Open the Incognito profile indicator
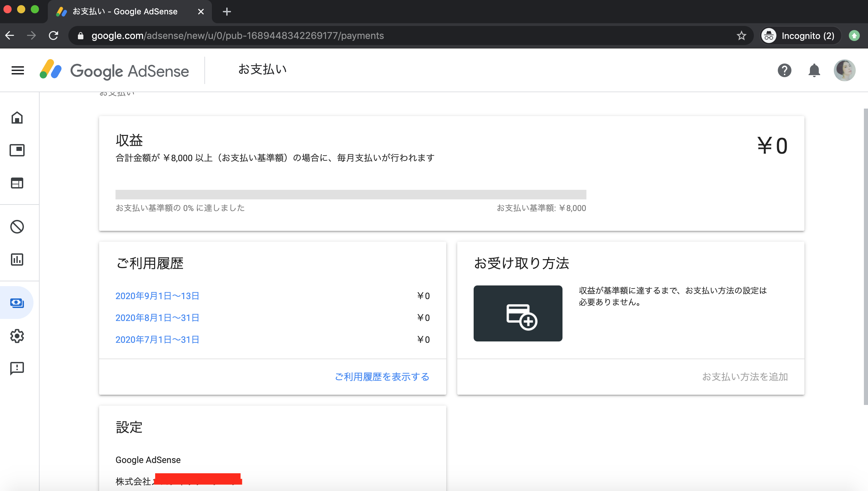The height and width of the screenshot is (491, 868). [x=800, y=36]
